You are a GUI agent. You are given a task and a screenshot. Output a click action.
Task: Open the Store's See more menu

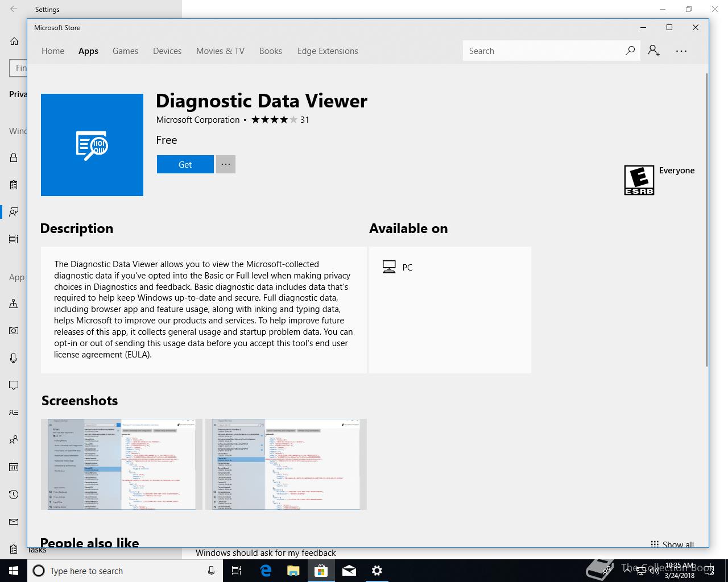point(681,51)
